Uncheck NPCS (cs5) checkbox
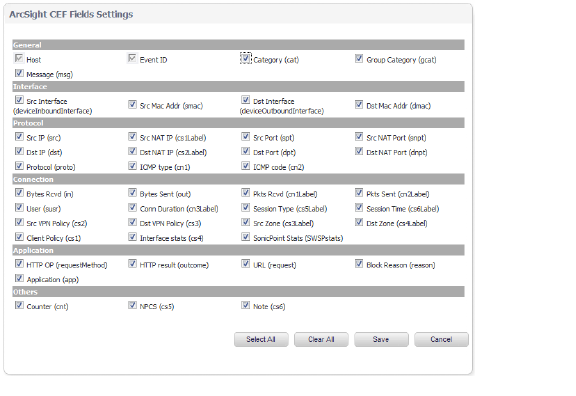This screenshot has height=396, width=576. [x=132, y=305]
